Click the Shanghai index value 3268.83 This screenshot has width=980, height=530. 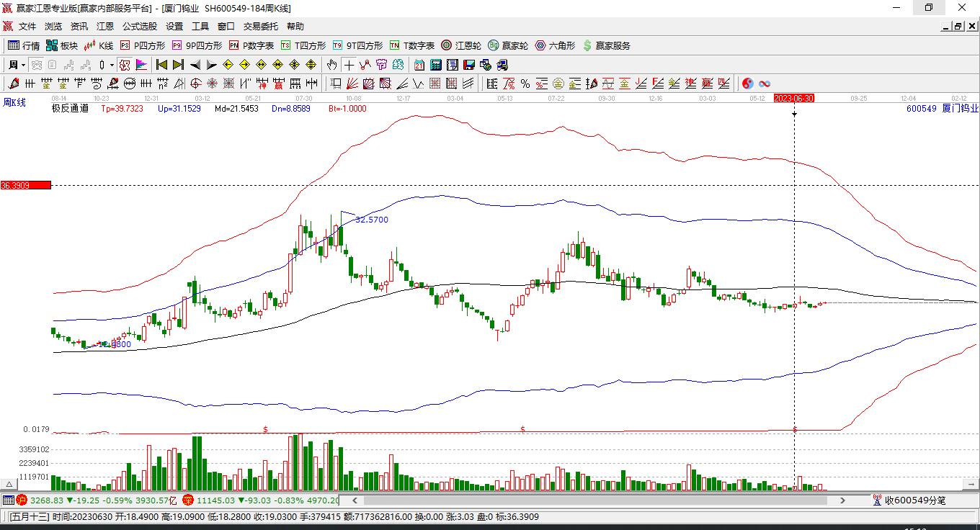(x=47, y=500)
